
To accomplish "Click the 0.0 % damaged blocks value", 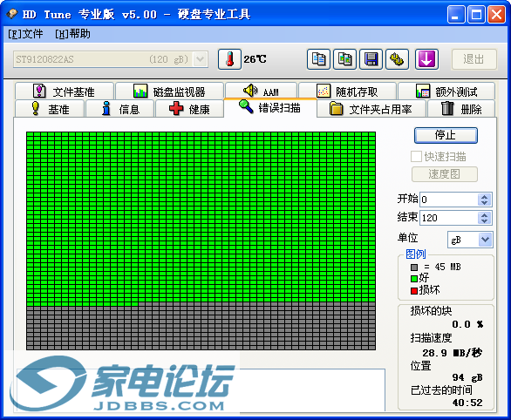I will pos(467,324).
